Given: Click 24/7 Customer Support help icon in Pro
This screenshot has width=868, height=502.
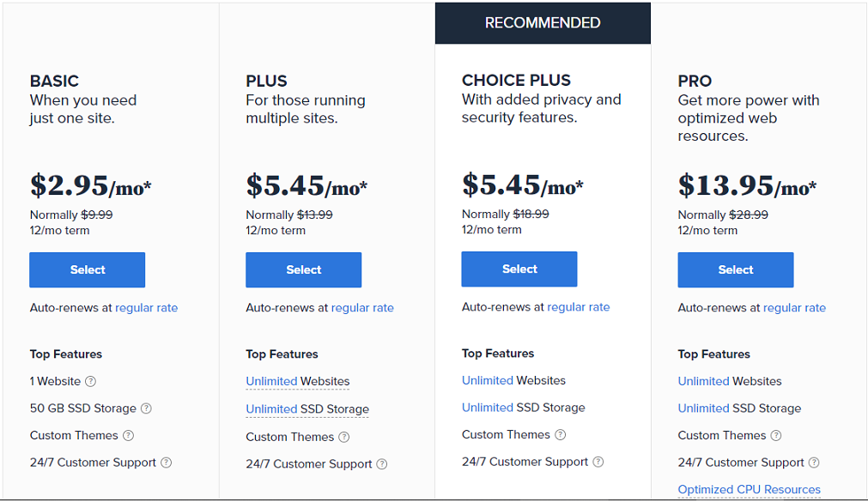Looking at the screenshot, I should click(814, 463).
